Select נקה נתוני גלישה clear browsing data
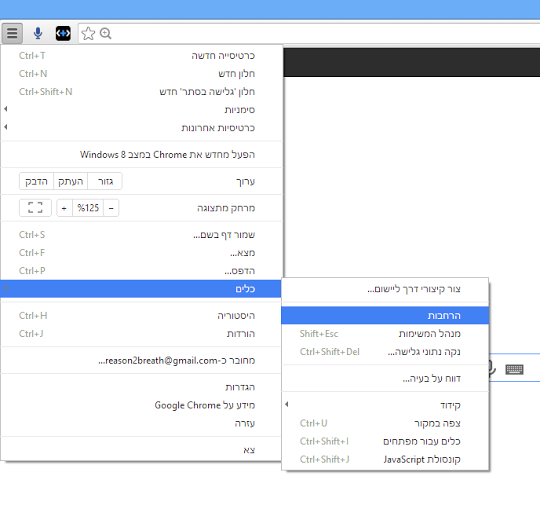Screen dimensions: 540x509 (385, 352)
